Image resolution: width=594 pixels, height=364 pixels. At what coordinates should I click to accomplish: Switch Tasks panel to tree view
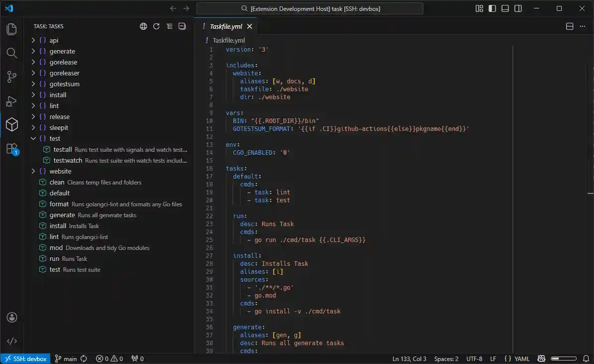point(169,26)
